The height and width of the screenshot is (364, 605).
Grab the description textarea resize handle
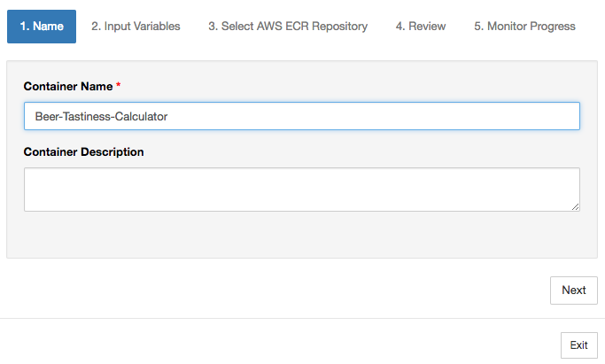(x=576, y=207)
